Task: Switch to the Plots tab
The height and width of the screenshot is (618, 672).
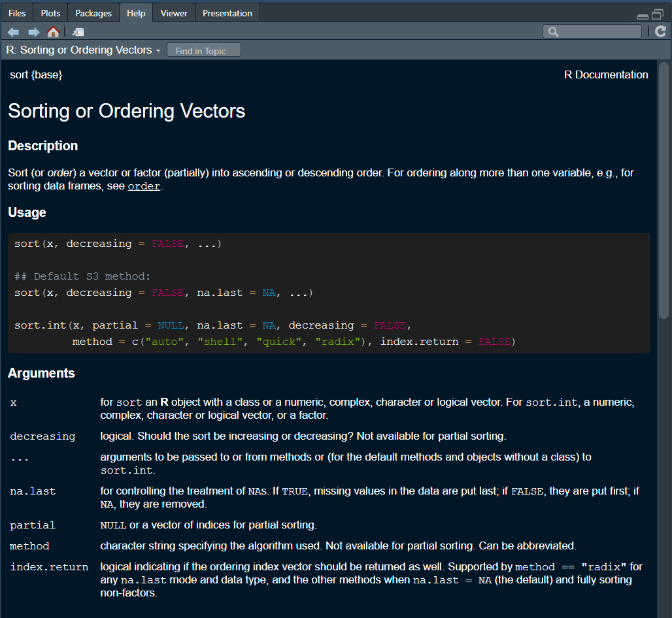Action: pyautogui.click(x=50, y=13)
